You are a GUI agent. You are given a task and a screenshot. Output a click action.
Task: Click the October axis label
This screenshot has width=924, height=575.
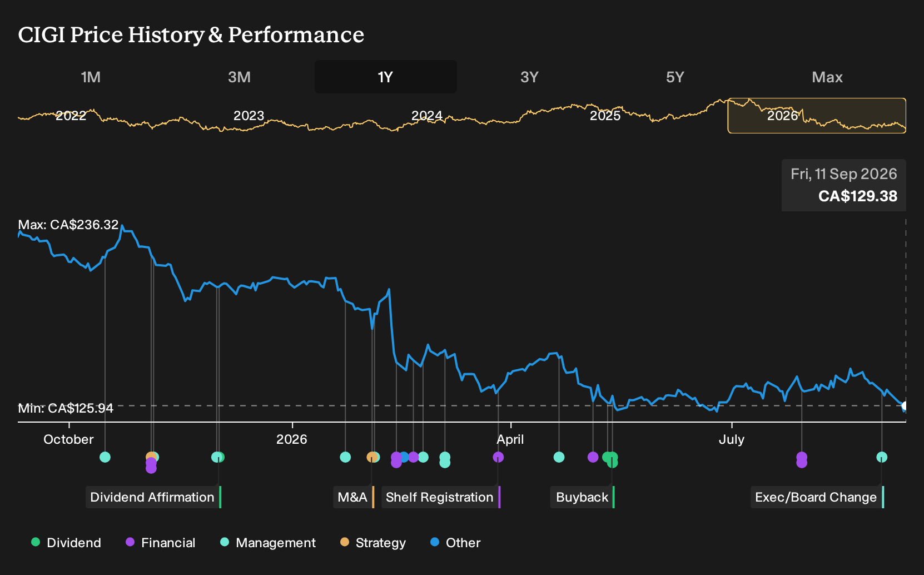point(69,439)
